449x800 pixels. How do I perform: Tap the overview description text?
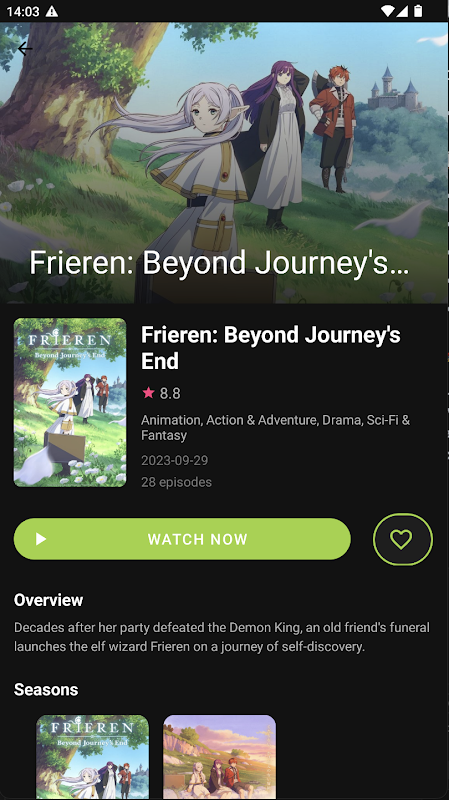click(222, 637)
